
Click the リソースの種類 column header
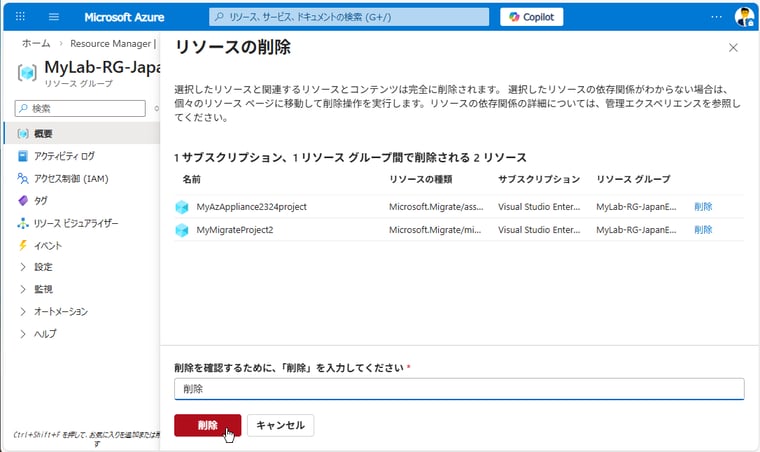tap(420, 179)
